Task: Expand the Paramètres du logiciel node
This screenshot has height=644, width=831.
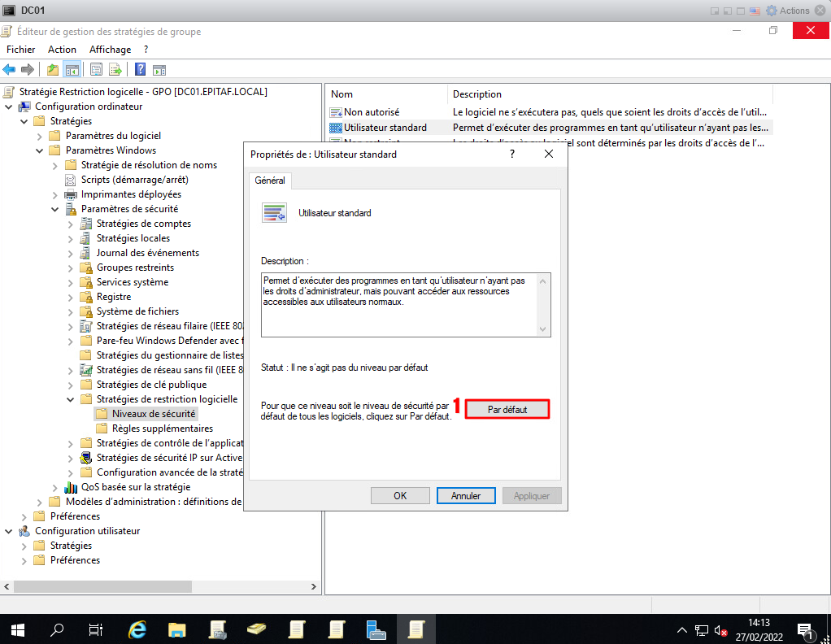Action: [39, 136]
